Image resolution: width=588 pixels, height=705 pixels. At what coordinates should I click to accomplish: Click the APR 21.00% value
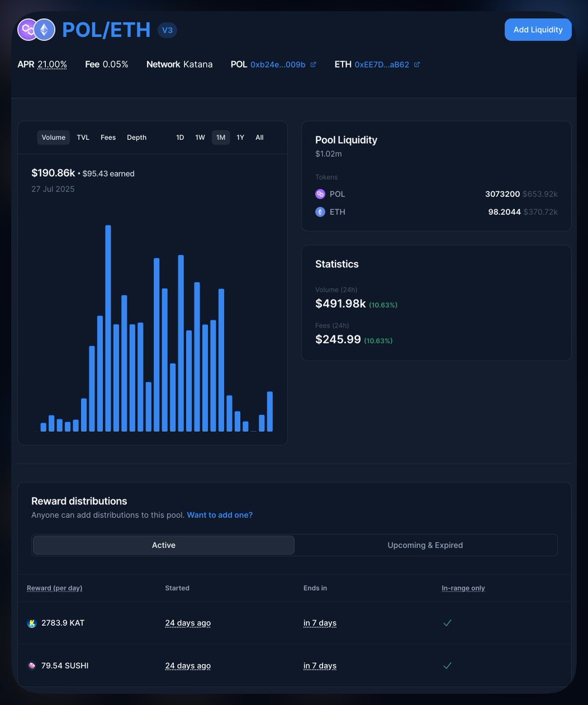[52, 65]
